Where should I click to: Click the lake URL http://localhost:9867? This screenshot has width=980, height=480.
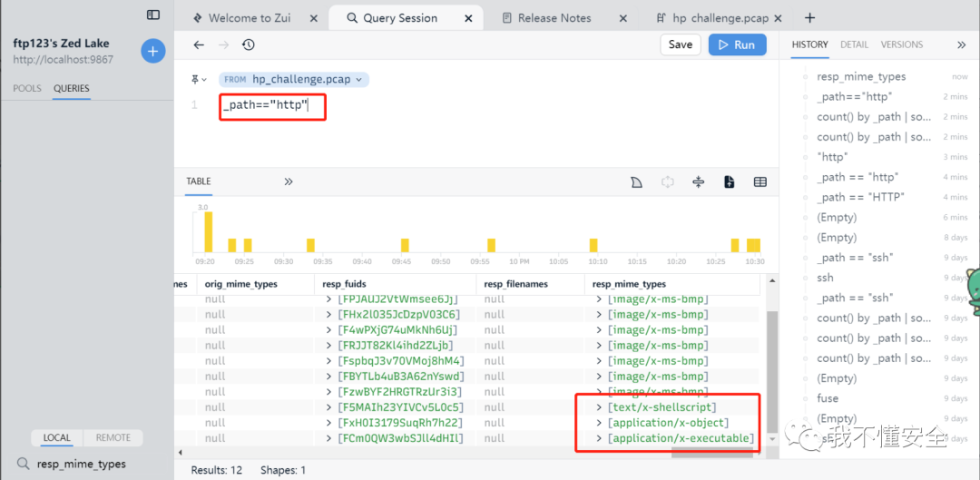coord(64,61)
